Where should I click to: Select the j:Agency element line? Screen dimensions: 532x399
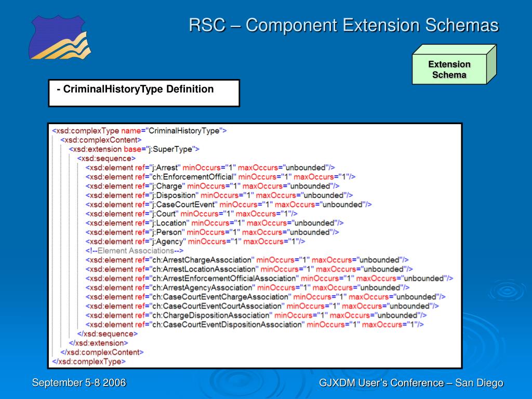click(195, 241)
